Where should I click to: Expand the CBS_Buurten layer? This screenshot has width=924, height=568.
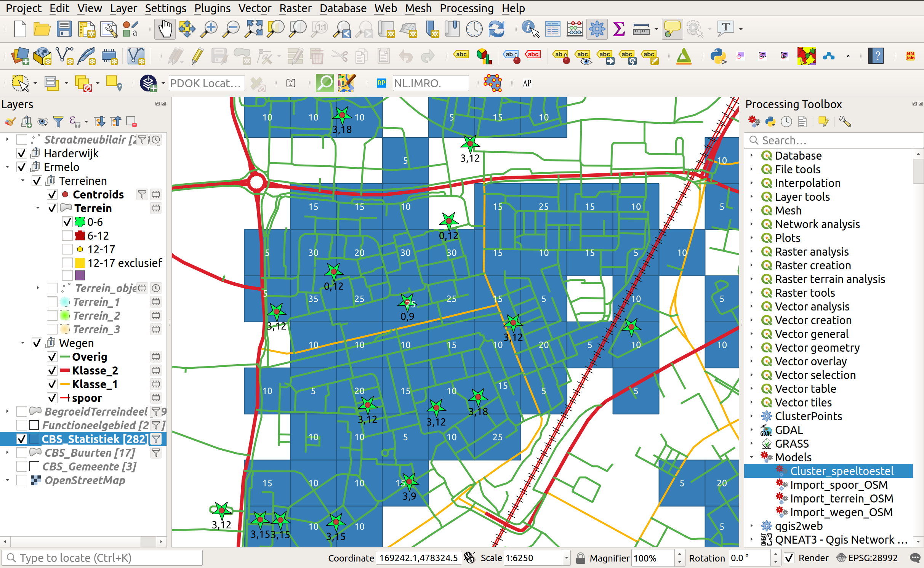pos(7,453)
